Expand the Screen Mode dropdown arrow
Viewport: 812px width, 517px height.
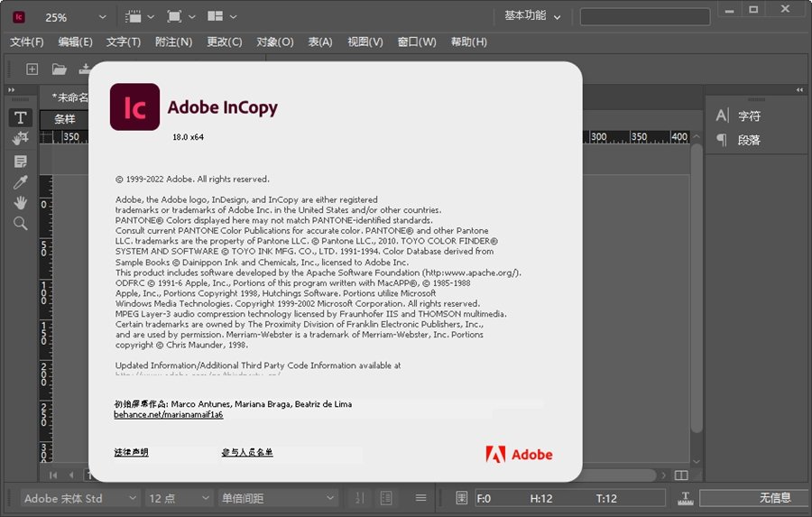point(191,17)
